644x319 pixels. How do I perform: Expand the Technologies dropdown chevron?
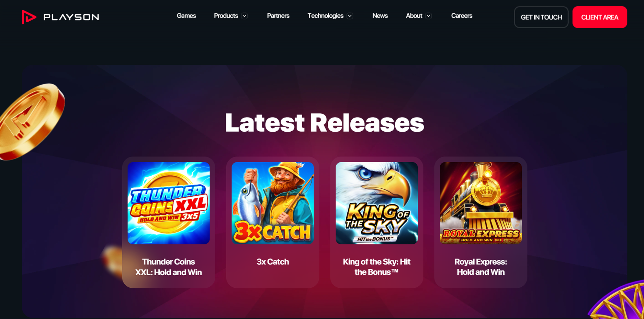(x=350, y=16)
